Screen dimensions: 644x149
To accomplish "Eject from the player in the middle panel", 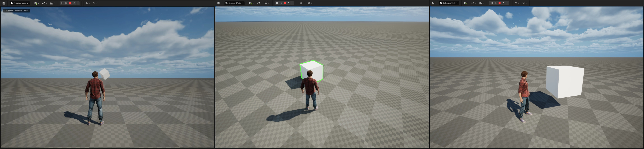I will (289, 3).
